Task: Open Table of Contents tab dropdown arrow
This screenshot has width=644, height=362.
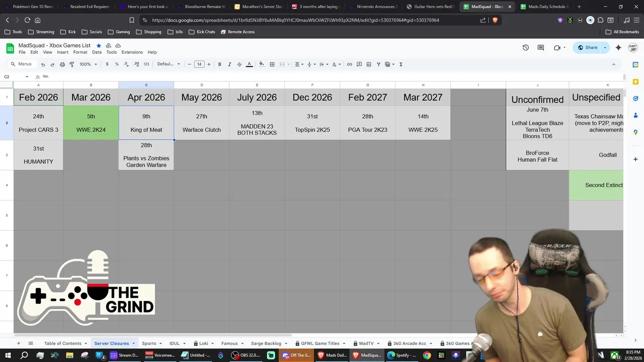Action: 86,343
